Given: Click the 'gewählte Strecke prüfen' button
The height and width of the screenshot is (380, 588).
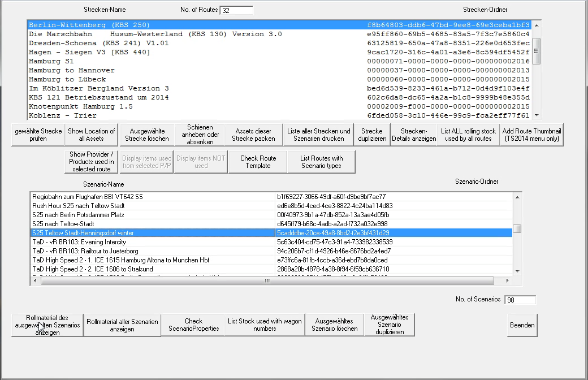Looking at the screenshot, I should [x=38, y=135].
